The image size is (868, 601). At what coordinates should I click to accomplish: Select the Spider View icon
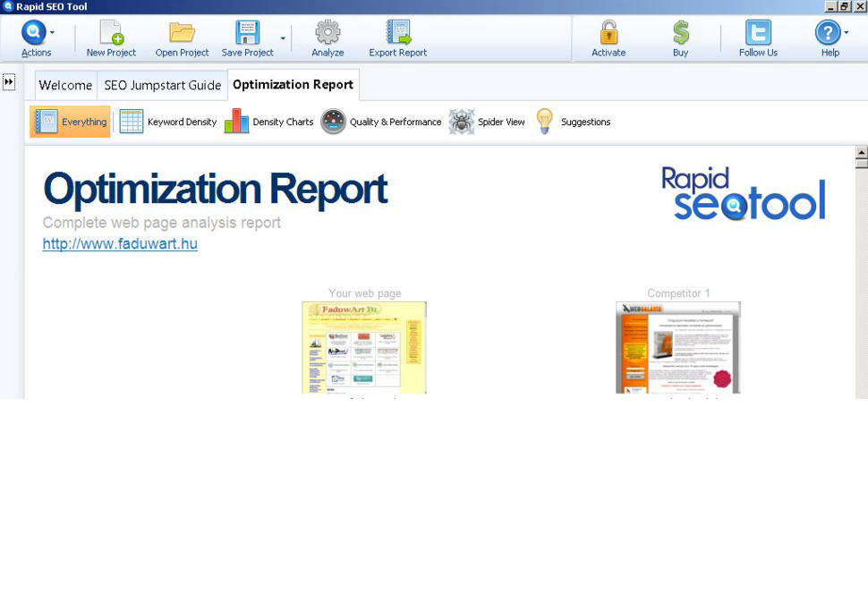(x=462, y=122)
